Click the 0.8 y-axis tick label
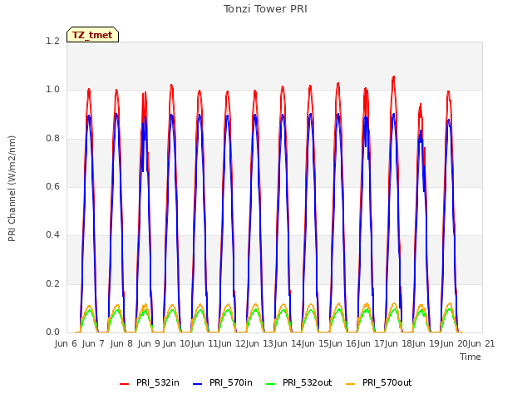Image resolution: width=532 pixels, height=399 pixels. [x=52, y=139]
